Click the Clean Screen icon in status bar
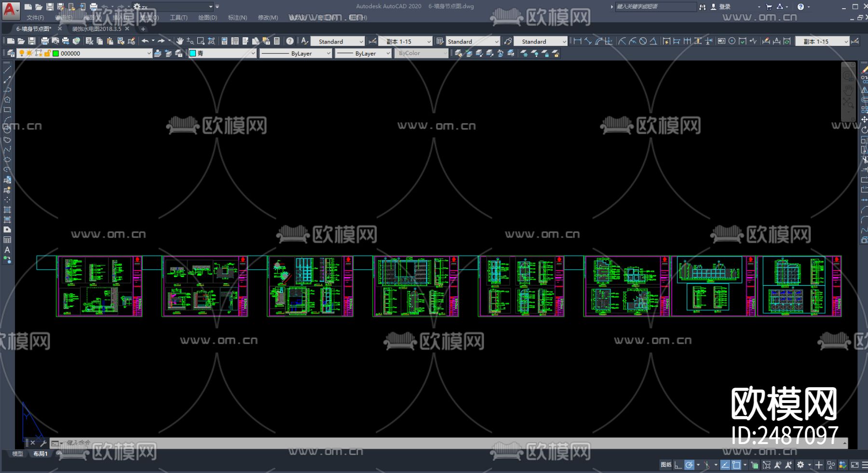 [x=854, y=465]
